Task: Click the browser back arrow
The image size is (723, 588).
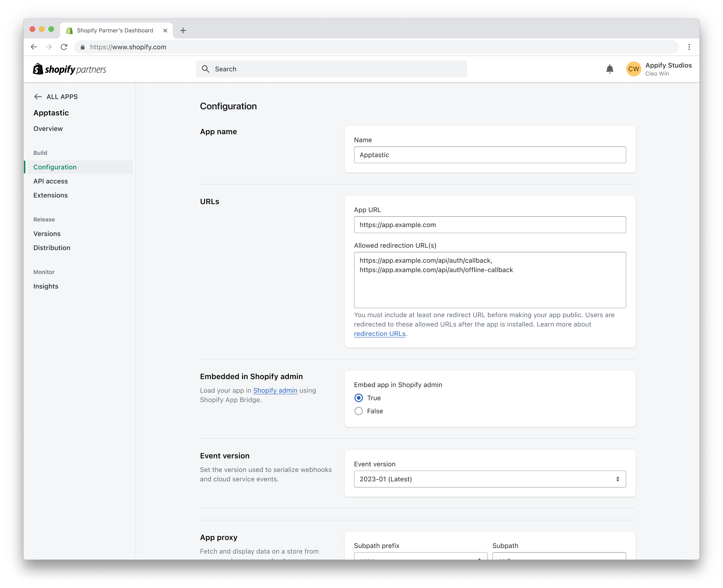Action: pyautogui.click(x=33, y=47)
